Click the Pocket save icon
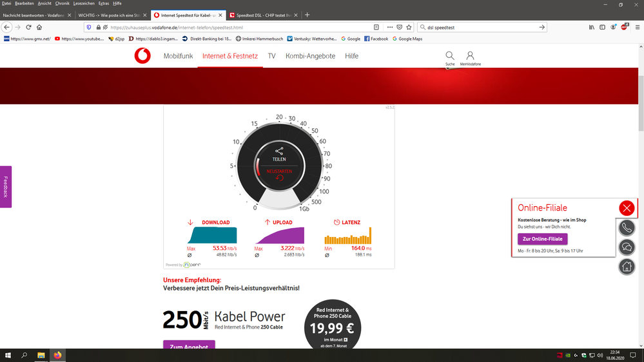 [x=399, y=28]
